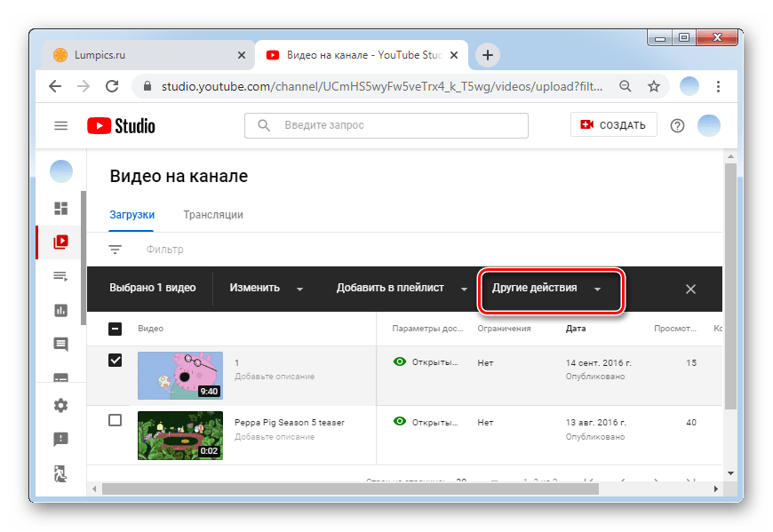Open the Dashboard icon in sidebar
This screenshot has width=773, height=532.
[61, 209]
